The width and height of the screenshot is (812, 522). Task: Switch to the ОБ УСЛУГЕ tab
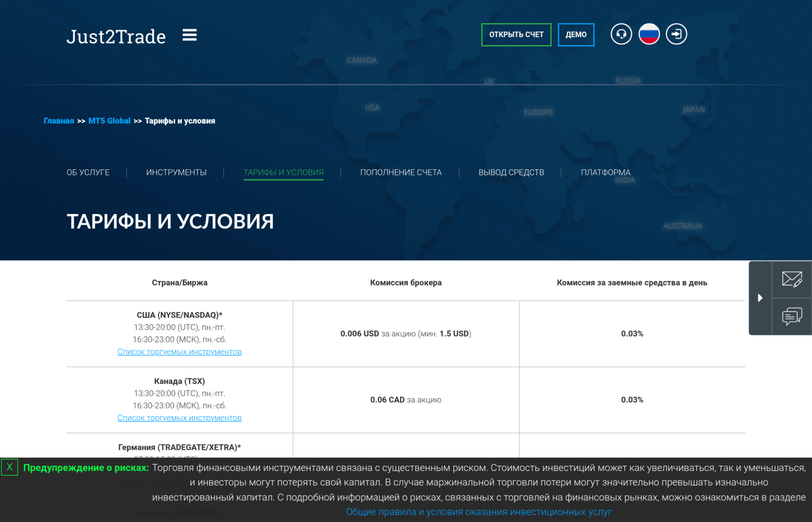pos(88,172)
